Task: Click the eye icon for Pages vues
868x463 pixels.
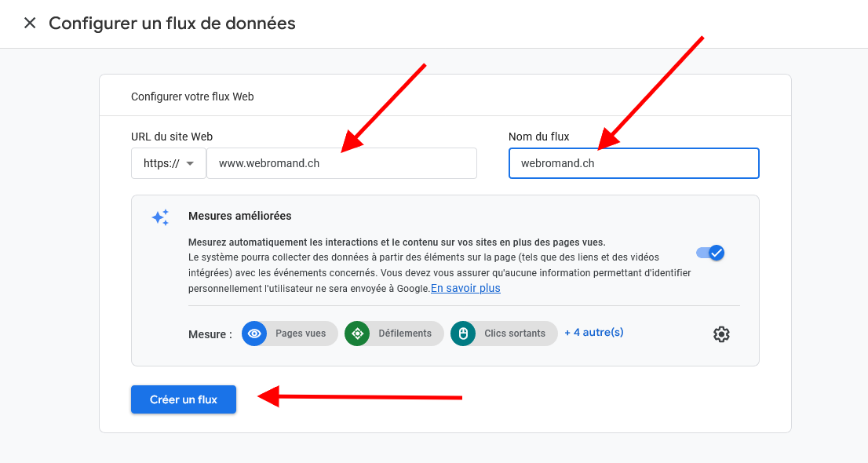Action: point(253,334)
